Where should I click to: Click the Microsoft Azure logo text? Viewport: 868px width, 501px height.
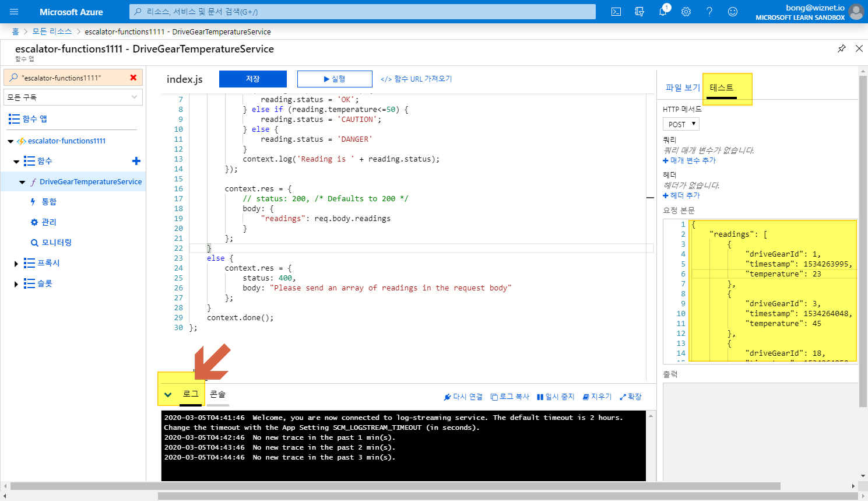71,12
